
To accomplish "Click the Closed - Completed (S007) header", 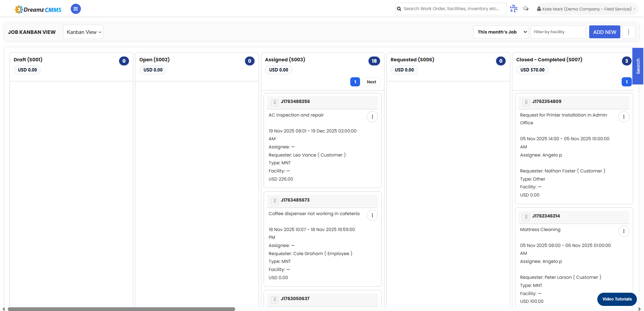I will coord(549,60).
